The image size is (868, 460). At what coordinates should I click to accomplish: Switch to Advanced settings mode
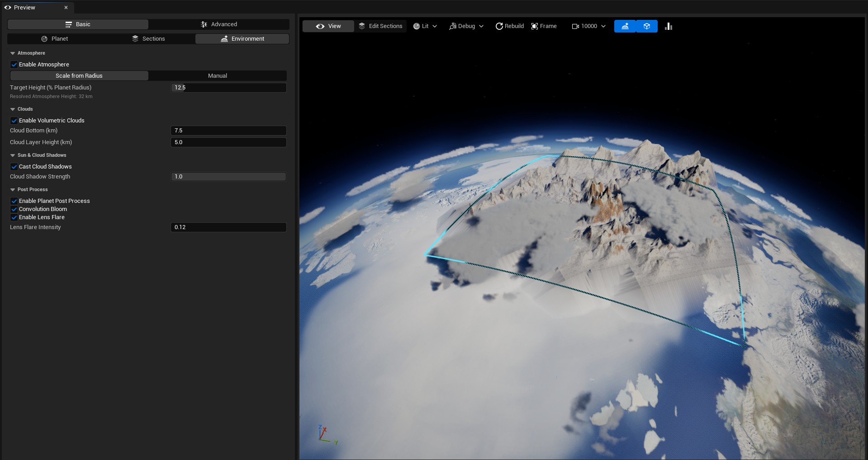tap(219, 24)
